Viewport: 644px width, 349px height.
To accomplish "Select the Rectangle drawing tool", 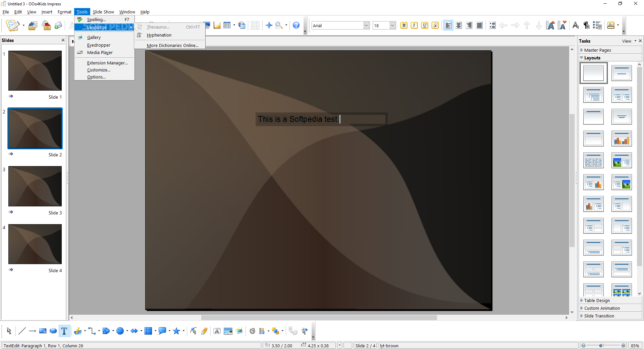I will (x=43, y=331).
